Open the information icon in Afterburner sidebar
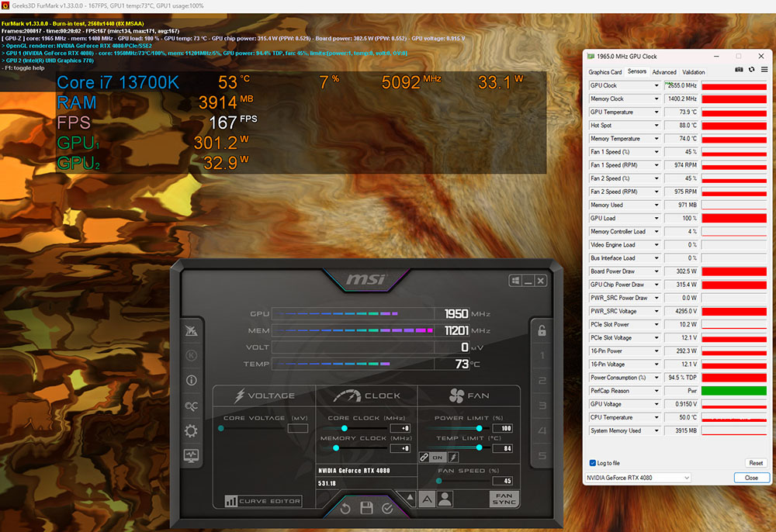The height and width of the screenshot is (532, 776). click(191, 380)
